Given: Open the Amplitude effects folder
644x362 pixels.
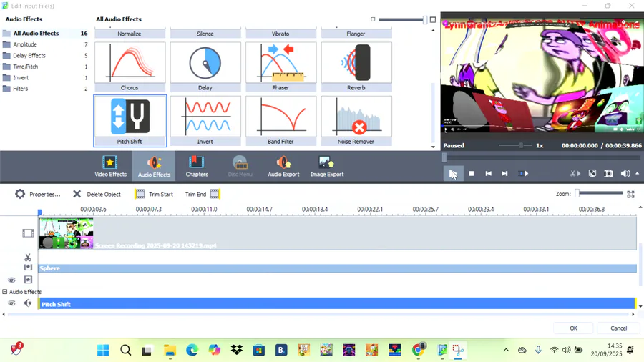Looking at the screenshot, I should [25, 44].
